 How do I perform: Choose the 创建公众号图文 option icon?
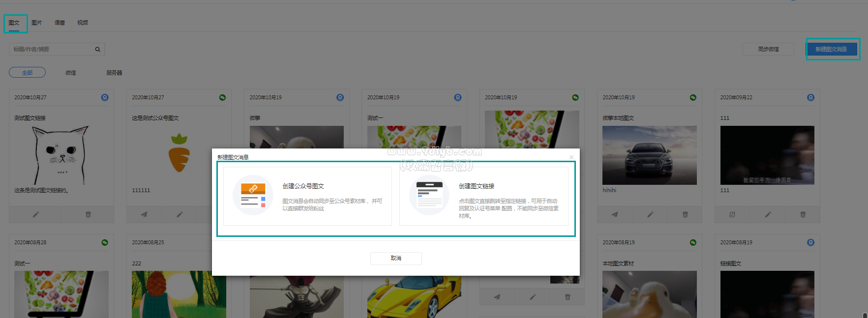pos(253,195)
